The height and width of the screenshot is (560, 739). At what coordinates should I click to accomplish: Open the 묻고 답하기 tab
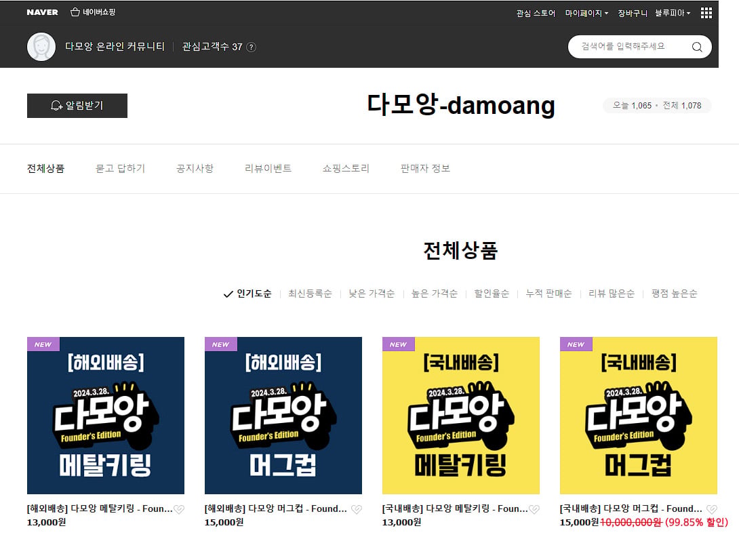[120, 168]
